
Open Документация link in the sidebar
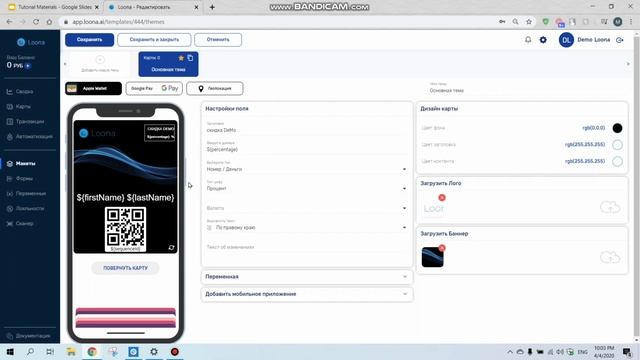[x=32, y=336]
